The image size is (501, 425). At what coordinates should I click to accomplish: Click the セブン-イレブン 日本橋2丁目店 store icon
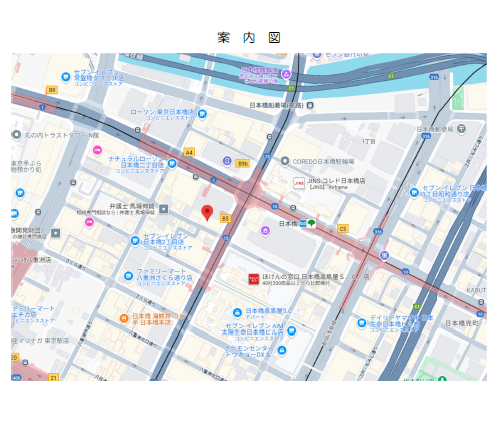coord(135,241)
